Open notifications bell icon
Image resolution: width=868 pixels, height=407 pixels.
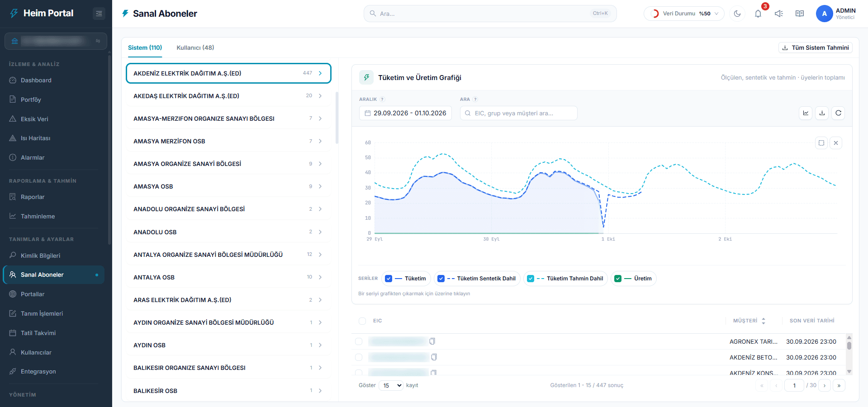tap(758, 14)
